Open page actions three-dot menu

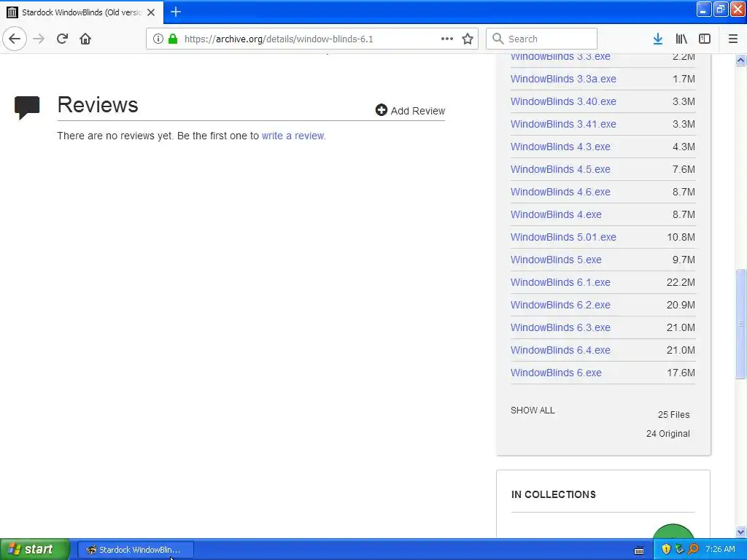point(447,39)
